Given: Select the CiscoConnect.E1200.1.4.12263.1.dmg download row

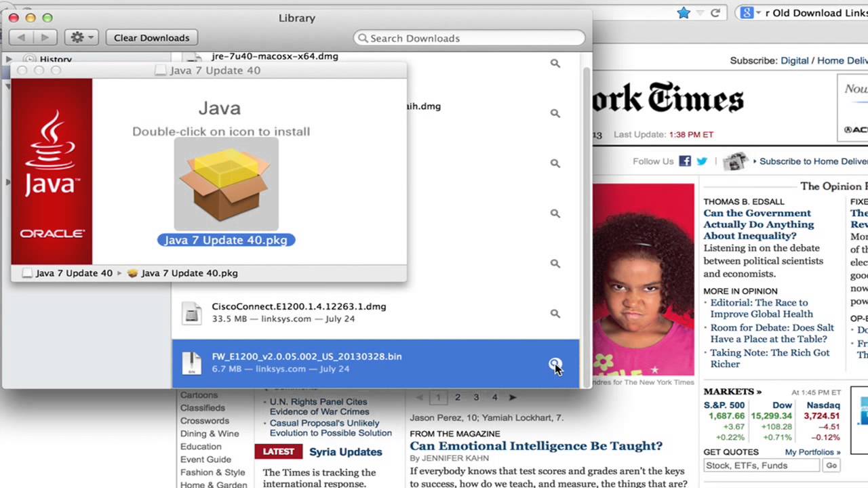Looking at the screenshot, I should click(x=376, y=313).
